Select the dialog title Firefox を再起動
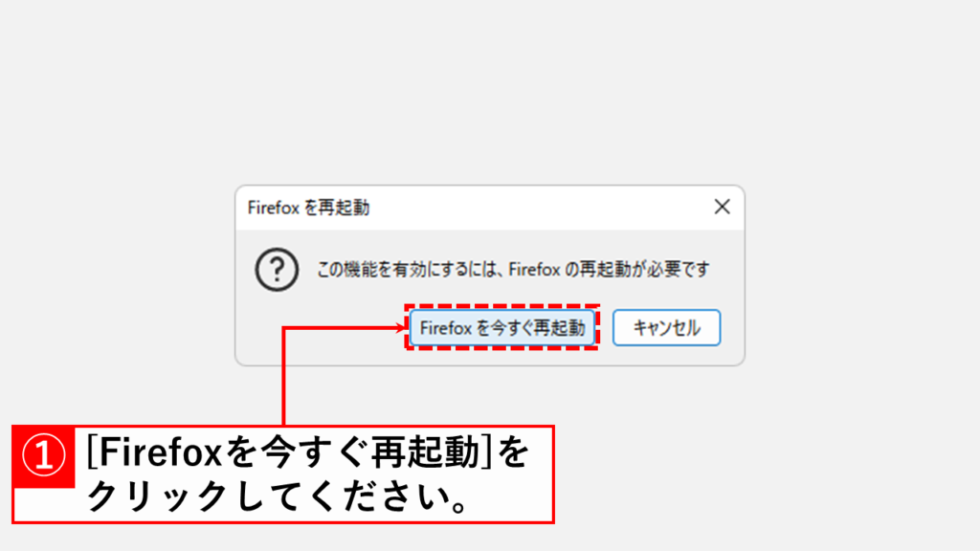 [308, 208]
